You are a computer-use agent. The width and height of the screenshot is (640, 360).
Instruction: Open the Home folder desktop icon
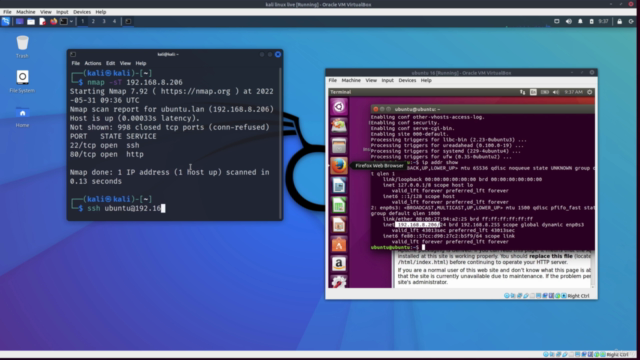(x=22, y=116)
